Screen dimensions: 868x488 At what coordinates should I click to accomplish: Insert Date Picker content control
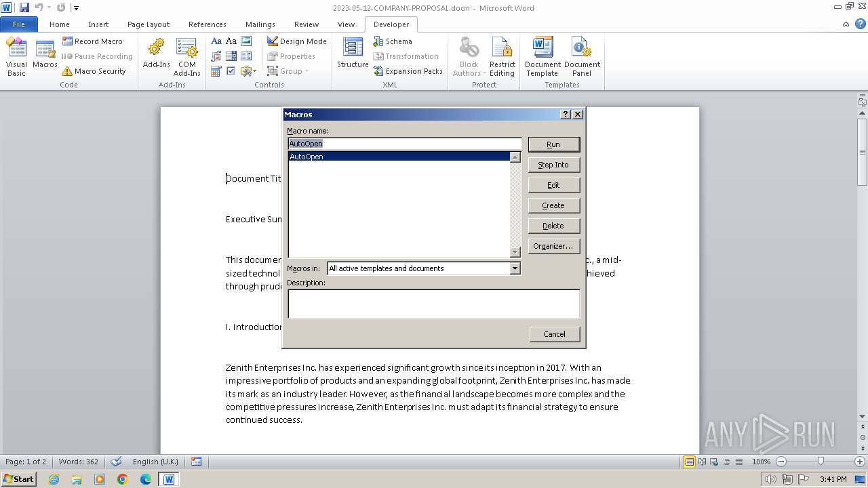click(x=216, y=71)
